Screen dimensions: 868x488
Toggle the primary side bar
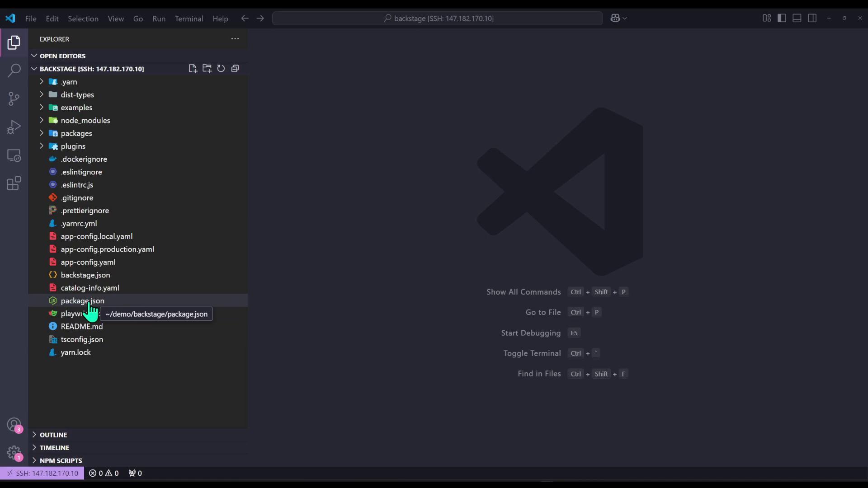pyautogui.click(x=782, y=18)
